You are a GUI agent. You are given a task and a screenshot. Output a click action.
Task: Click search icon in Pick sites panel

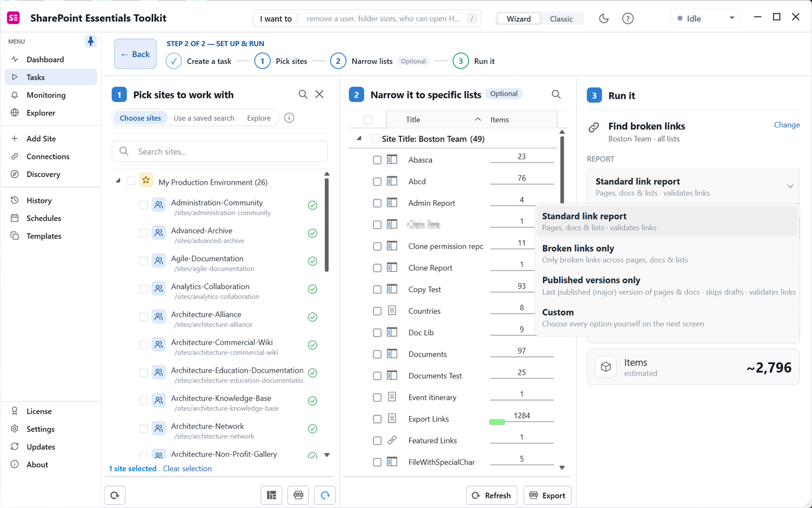click(303, 94)
